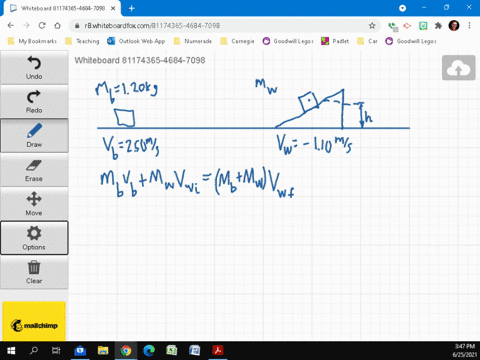
Task: Open the blue taskbar app beside Task View
Action: pyautogui.click(x=80, y=350)
